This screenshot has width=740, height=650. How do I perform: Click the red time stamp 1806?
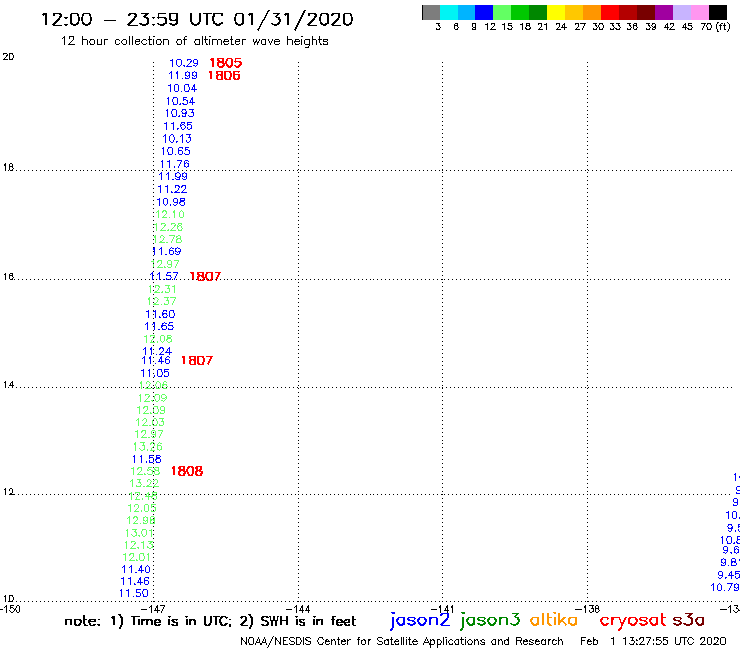point(224,76)
